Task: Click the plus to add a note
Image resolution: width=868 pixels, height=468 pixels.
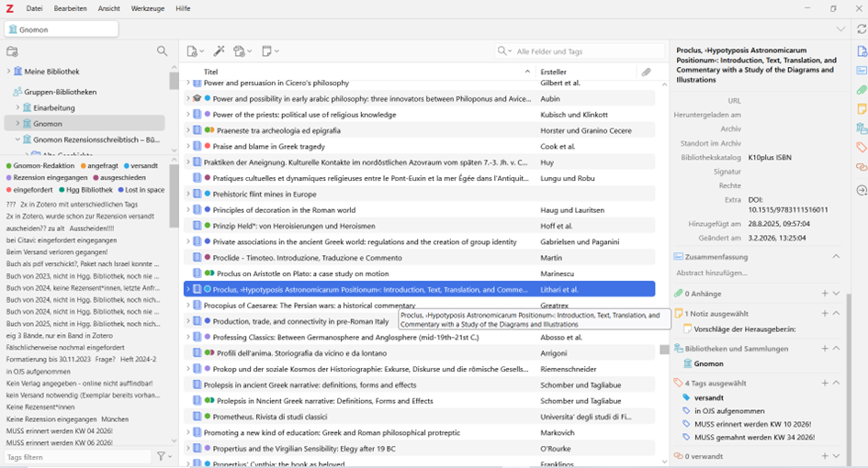Action: click(825, 313)
